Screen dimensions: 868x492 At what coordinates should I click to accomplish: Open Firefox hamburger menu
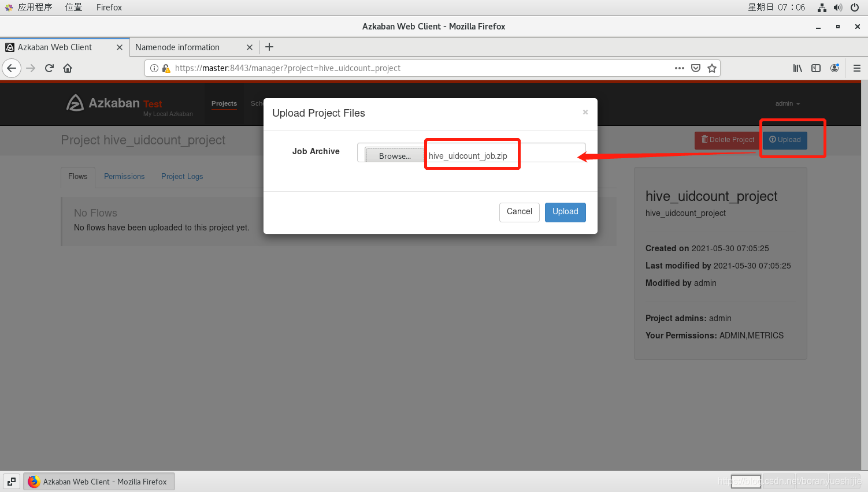(857, 68)
